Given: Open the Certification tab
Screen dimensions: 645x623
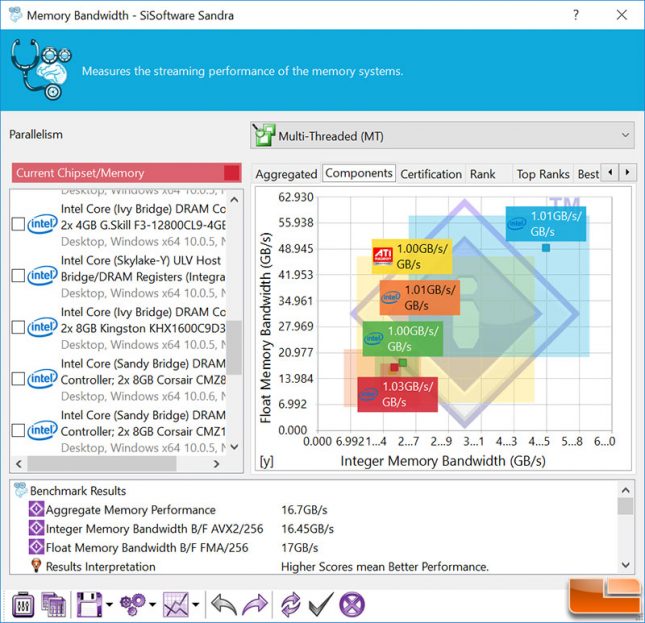Looking at the screenshot, I should [431, 174].
